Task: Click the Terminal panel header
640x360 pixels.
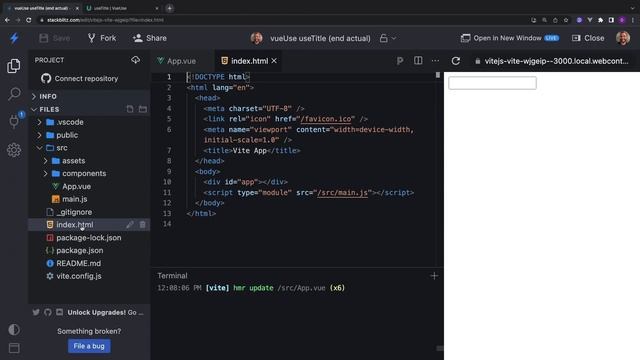Action: pos(172,276)
